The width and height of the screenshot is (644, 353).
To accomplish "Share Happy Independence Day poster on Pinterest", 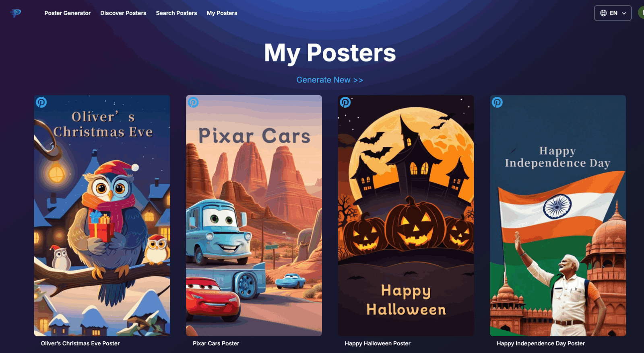I will (497, 103).
